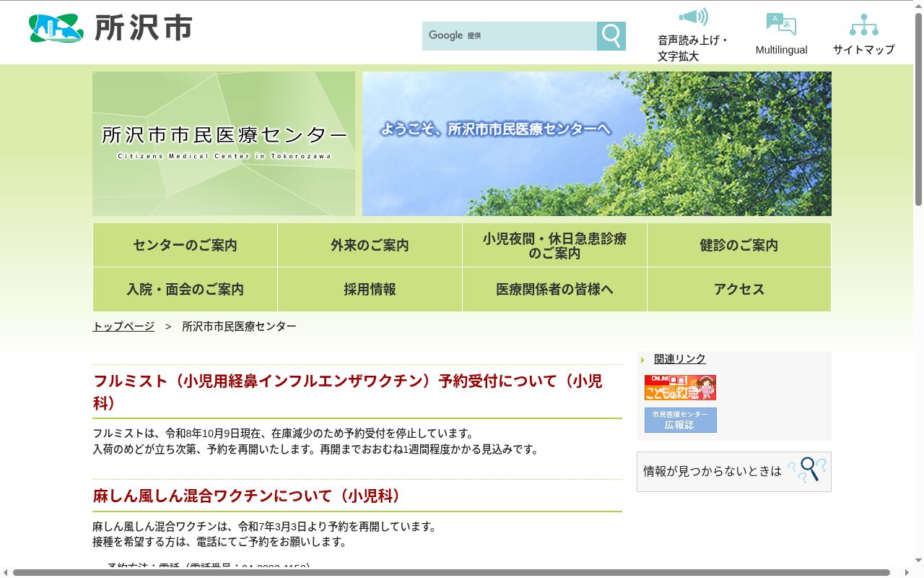Open 入院・面会のご案内 menu
924x578 pixels.
tap(185, 289)
